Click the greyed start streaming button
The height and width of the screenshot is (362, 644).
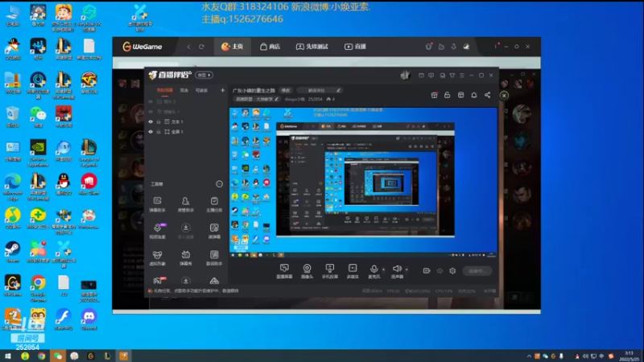[x=477, y=271]
